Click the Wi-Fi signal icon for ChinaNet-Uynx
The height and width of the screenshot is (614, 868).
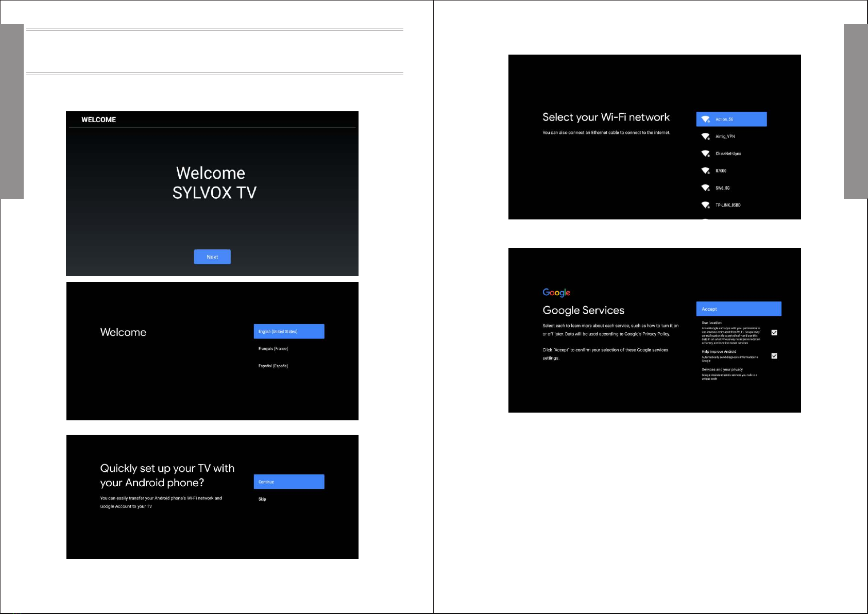click(705, 153)
